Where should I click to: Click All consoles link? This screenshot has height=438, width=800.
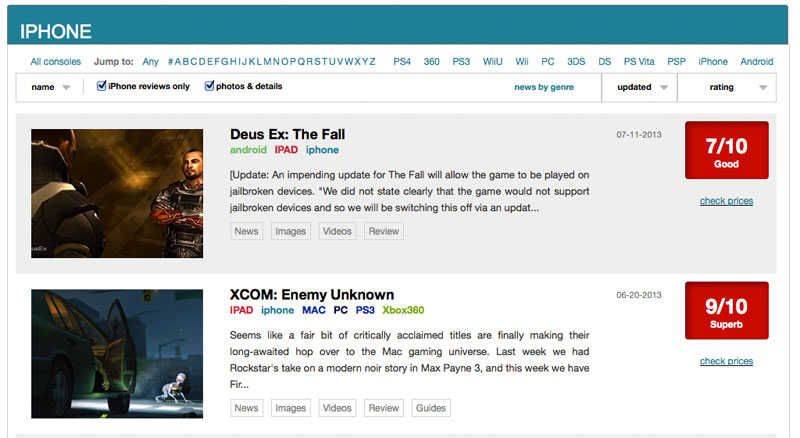tap(56, 62)
